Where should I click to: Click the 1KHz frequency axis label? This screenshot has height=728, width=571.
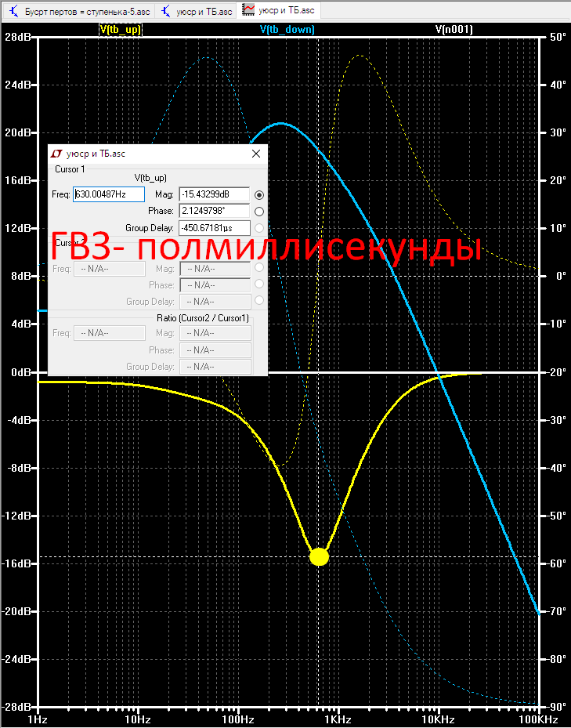(x=338, y=719)
